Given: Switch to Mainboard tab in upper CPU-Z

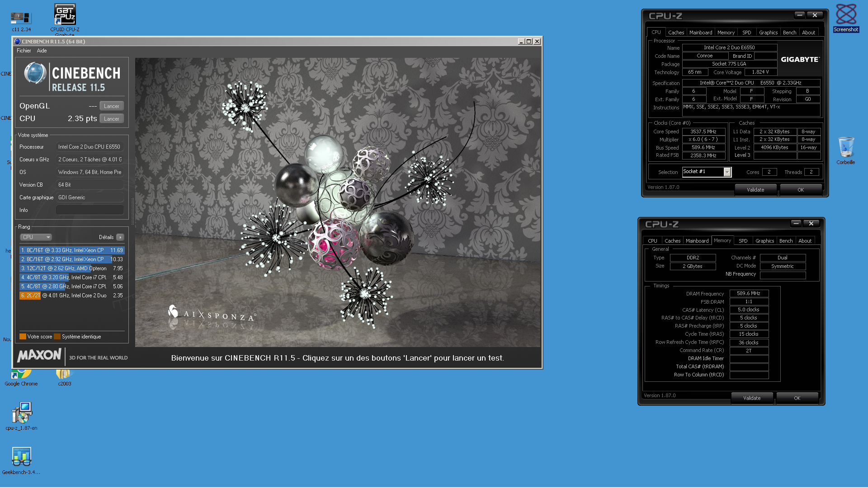Looking at the screenshot, I should coord(700,33).
